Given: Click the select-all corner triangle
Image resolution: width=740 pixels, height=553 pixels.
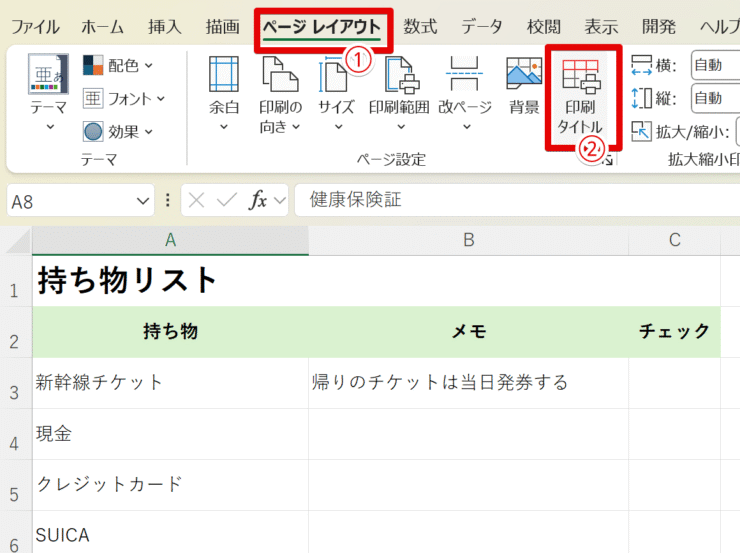Looking at the screenshot, I should pos(17,241).
